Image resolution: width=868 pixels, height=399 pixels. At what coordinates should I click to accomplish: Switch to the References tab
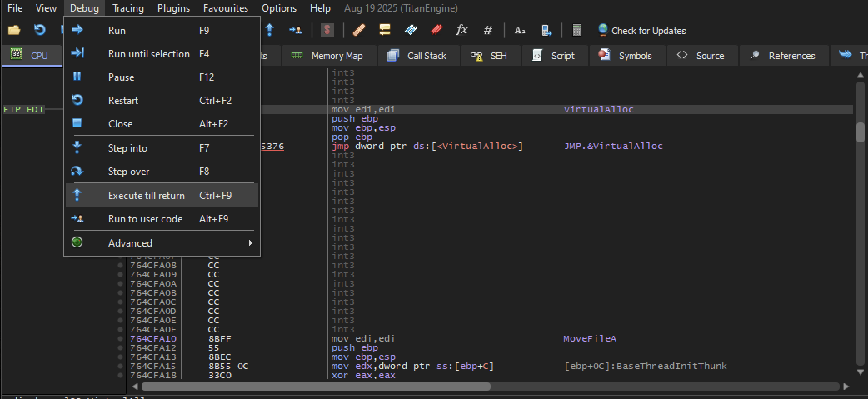(784, 56)
